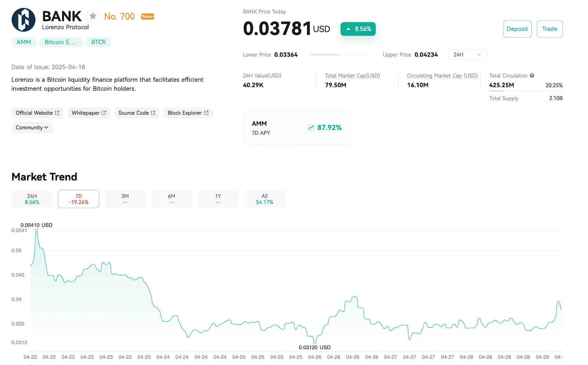
Task: Click the Circulating Market Cap (USD) label
Action: tap(442, 76)
